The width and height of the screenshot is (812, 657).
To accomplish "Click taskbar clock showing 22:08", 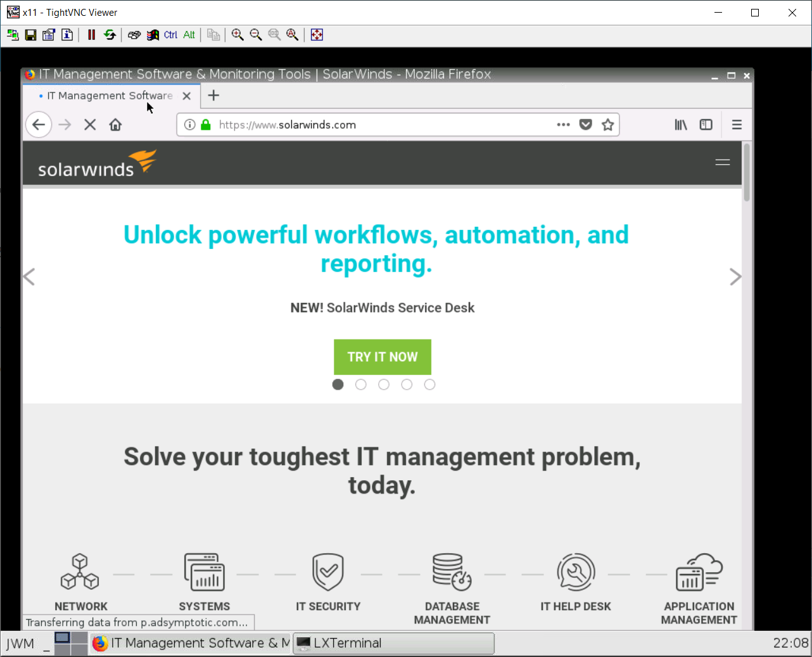I will pos(790,644).
